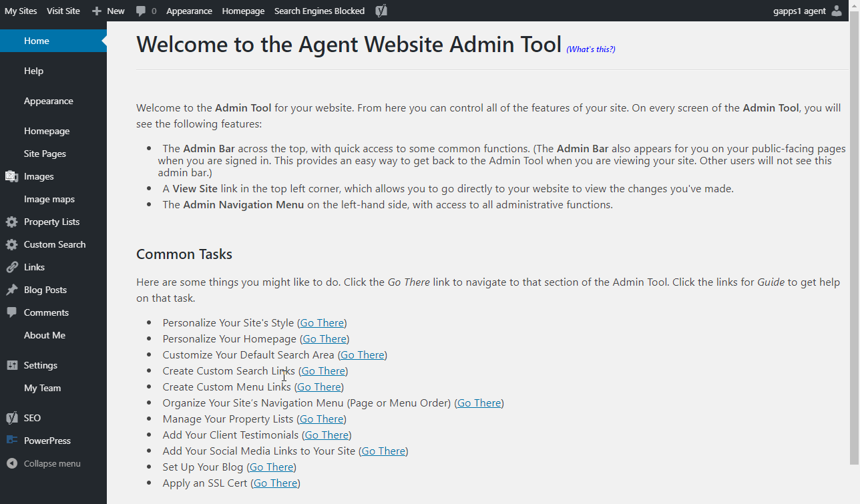Click the Links chain icon in sidebar
The height and width of the screenshot is (504, 860).
[11, 267]
